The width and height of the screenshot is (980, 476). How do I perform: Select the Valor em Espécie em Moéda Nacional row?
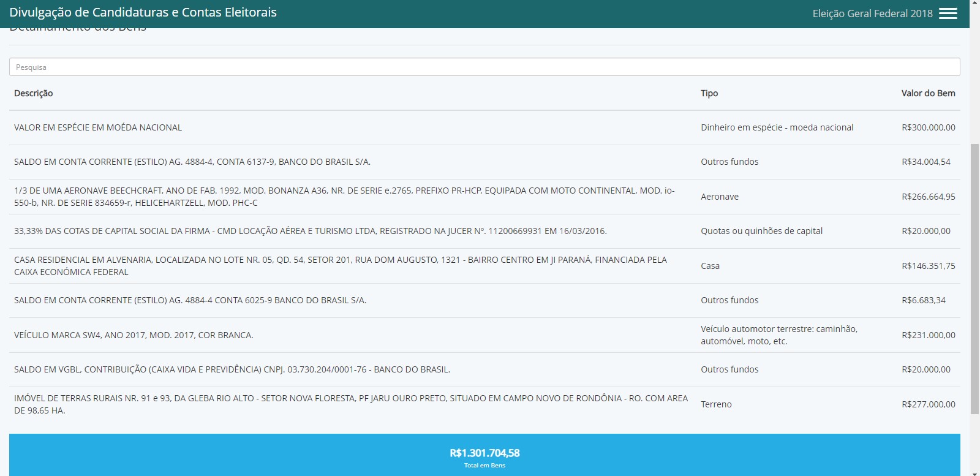(x=98, y=127)
